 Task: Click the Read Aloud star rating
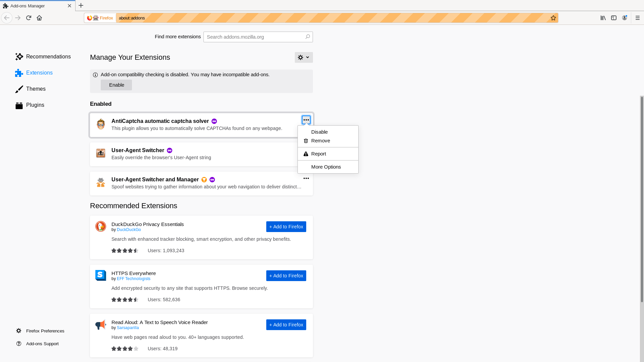125,349
